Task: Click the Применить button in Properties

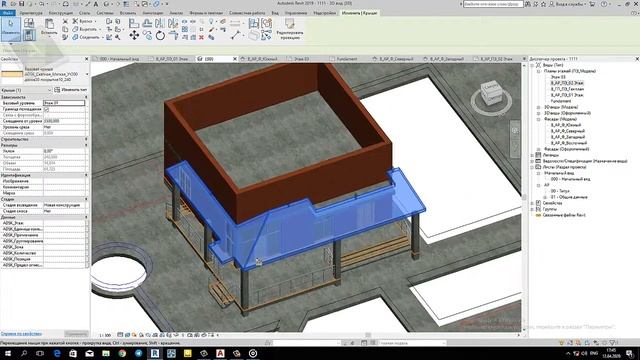Action: (x=76, y=334)
